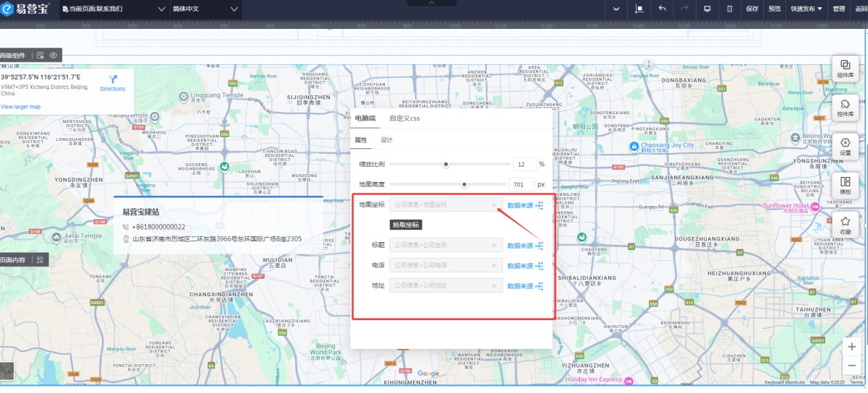Viewport: 868px width, 393px height.
Task: Click the 收藏 star favorites icon
Action: (x=845, y=225)
